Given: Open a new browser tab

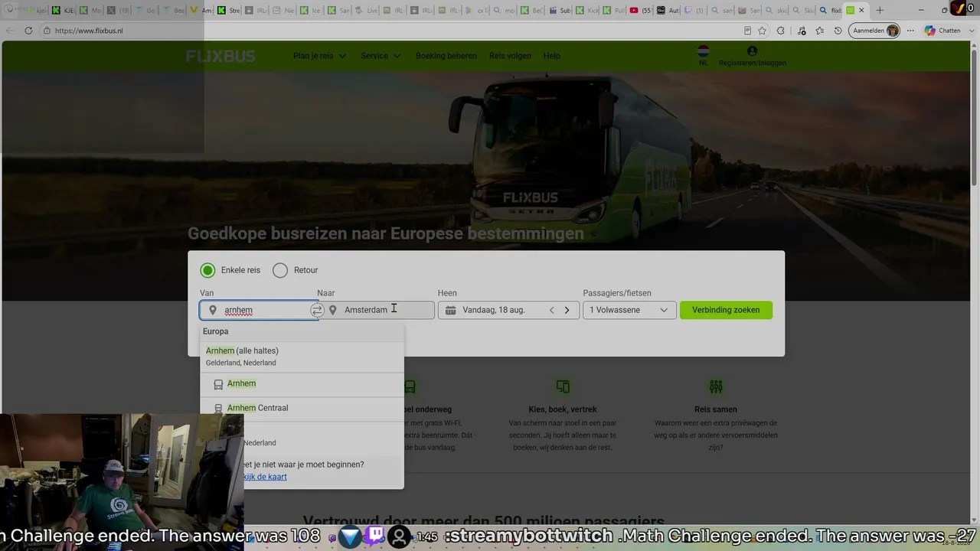Looking at the screenshot, I should click(x=880, y=11).
